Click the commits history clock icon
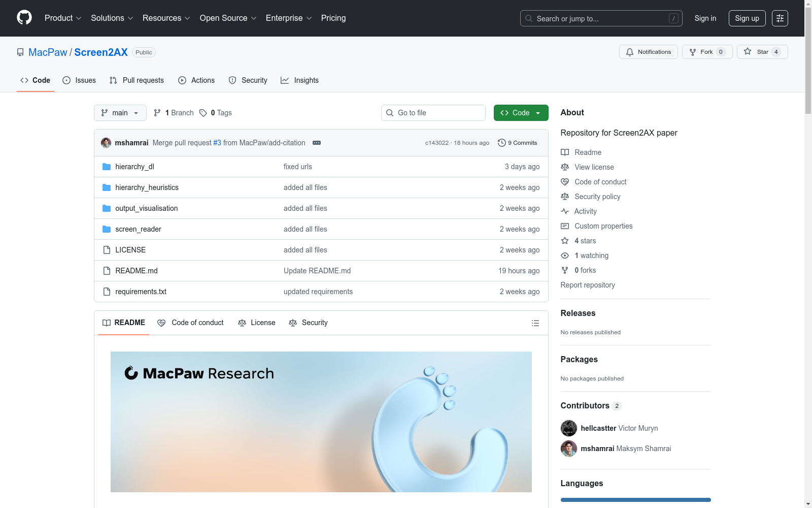Viewport: 812px width, 508px height. tap(502, 143)
